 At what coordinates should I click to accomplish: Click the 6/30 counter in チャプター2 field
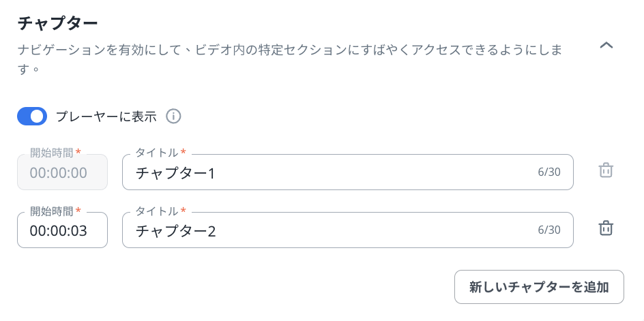(549, 230)
